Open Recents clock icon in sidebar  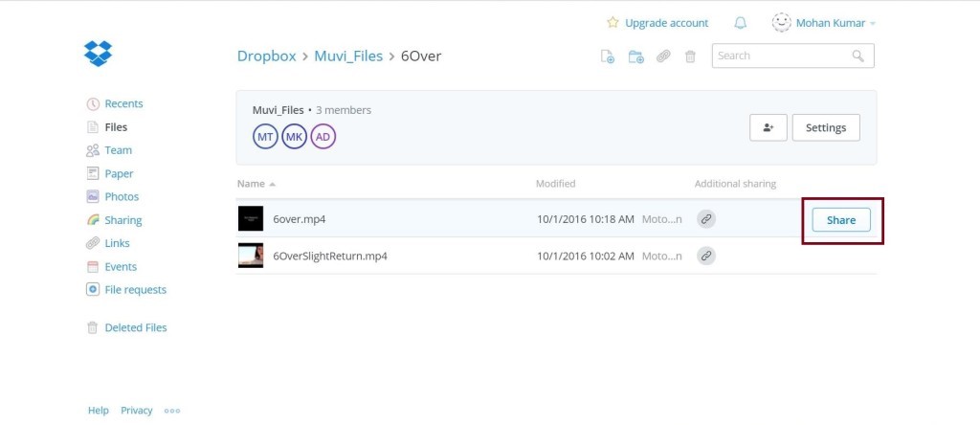93,103
